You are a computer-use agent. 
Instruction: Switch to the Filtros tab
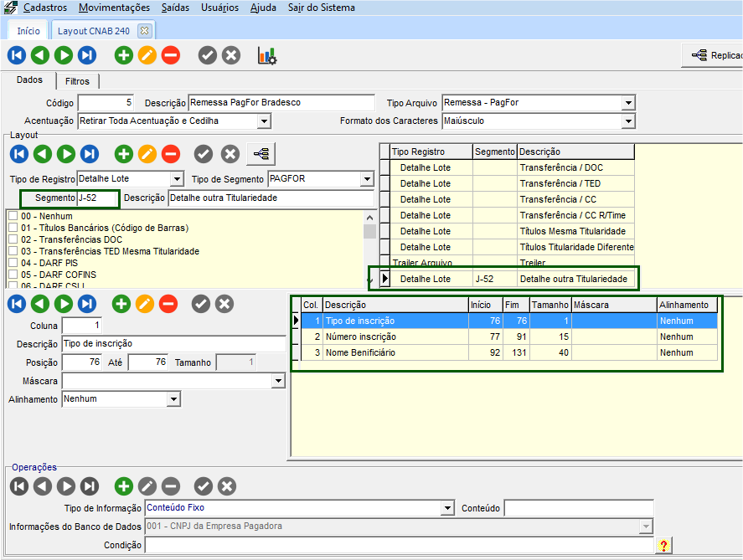(x=77, y=81)
